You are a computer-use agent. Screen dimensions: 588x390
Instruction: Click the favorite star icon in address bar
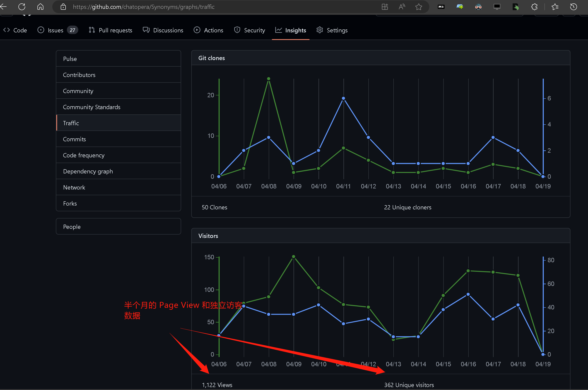419,7
